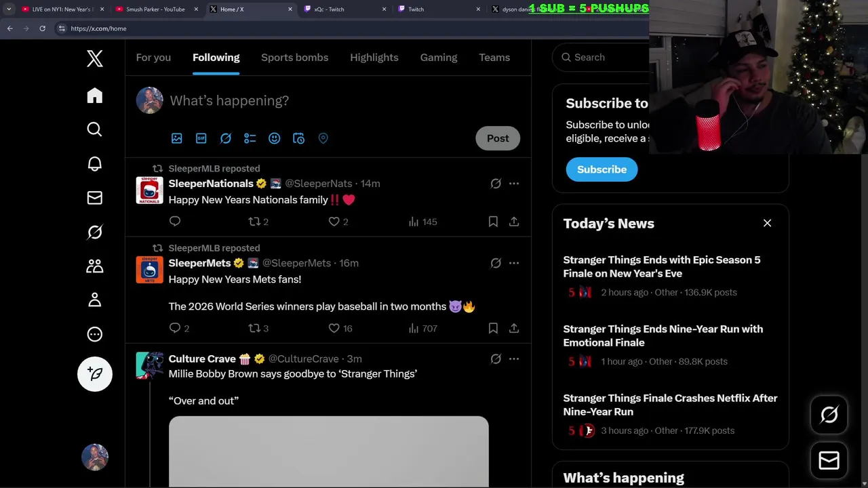
Task: Open Grok explain on SleeperMets post
Action: click(496, 263)
